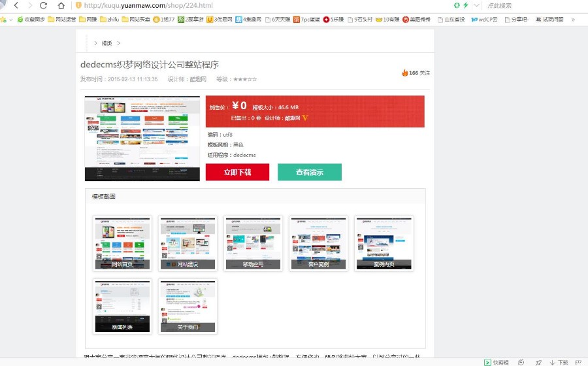Click the 点此搜索 search input field
588x366 pixels.
pyautogui.click(x=523, y=5)
